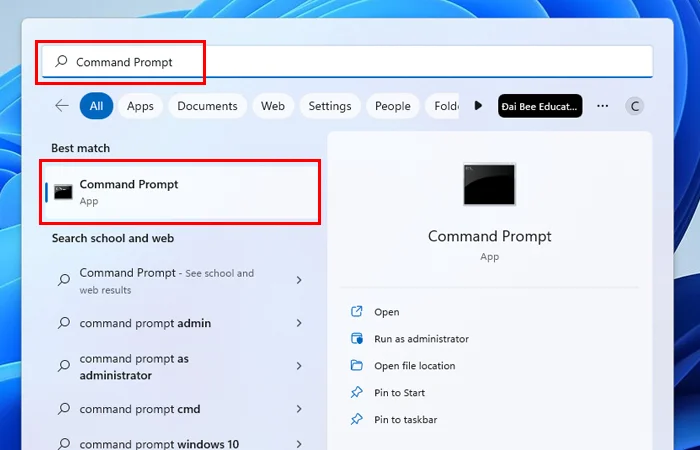This screenshot has width=700, height=450.
Task: Click the Command Prompt search input field
Action: (347, 62)
